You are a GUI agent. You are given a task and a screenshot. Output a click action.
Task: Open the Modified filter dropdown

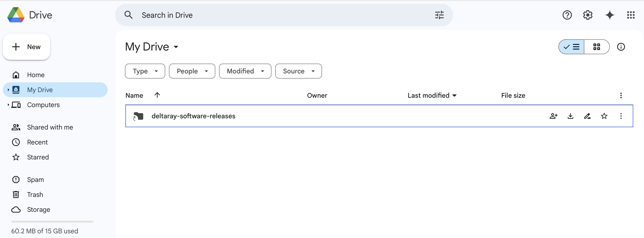(245, 71)
